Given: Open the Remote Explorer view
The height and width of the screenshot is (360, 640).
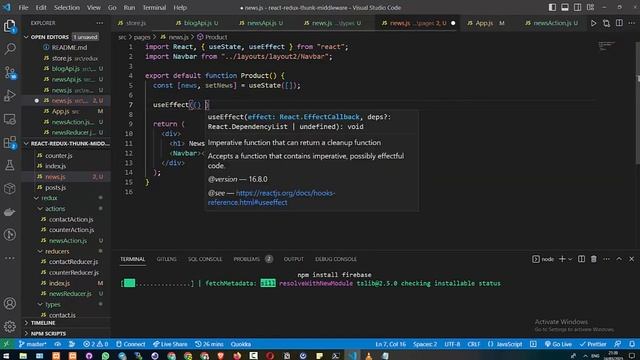Looking at the screenshot, I should pyautogui.click(x=10, y=119).
